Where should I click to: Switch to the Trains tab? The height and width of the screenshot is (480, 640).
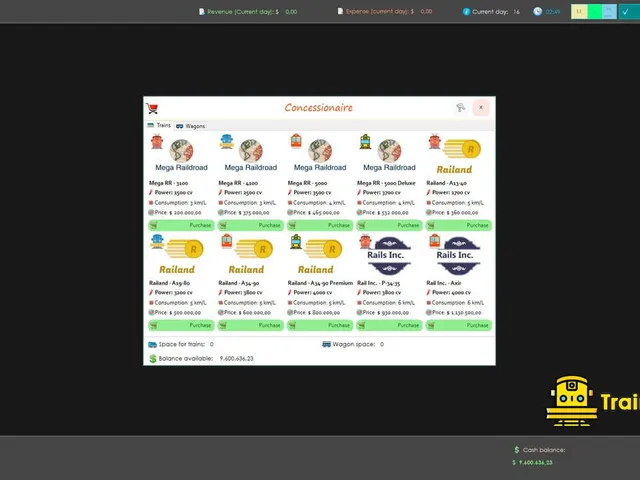tap(160, 125)
